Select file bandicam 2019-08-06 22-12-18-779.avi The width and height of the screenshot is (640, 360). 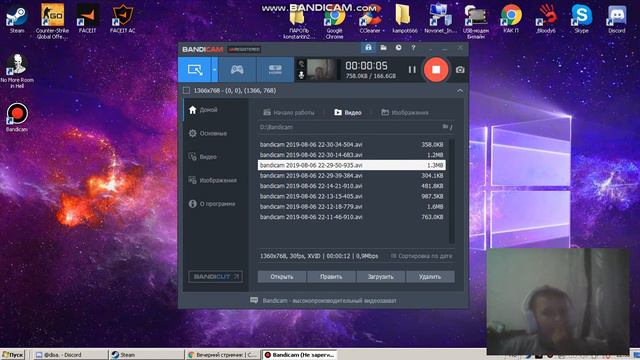[351, 207]
